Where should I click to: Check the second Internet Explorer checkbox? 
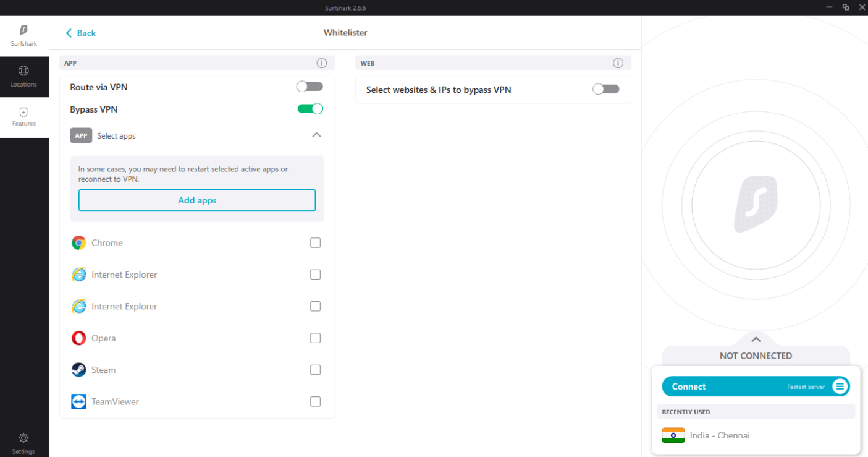315,306
